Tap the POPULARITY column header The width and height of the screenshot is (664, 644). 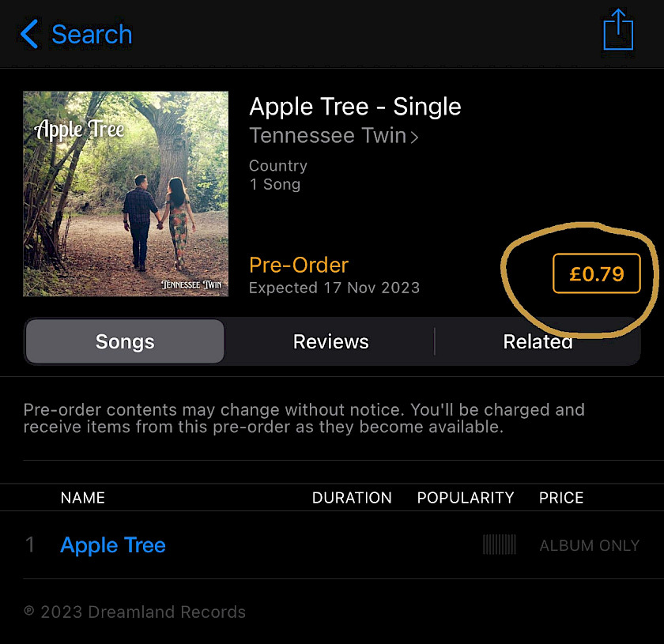click(x=465, y=498)
